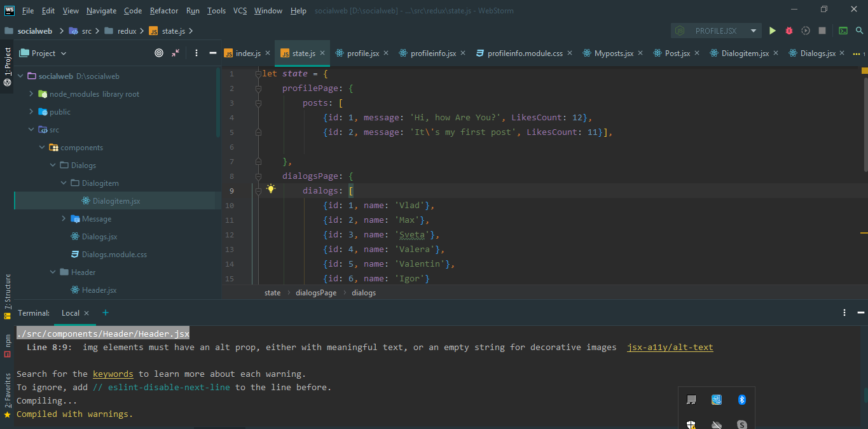Start debugging with the red bug icon
Viewport: 868px width, 429px height.
[789, 31]
